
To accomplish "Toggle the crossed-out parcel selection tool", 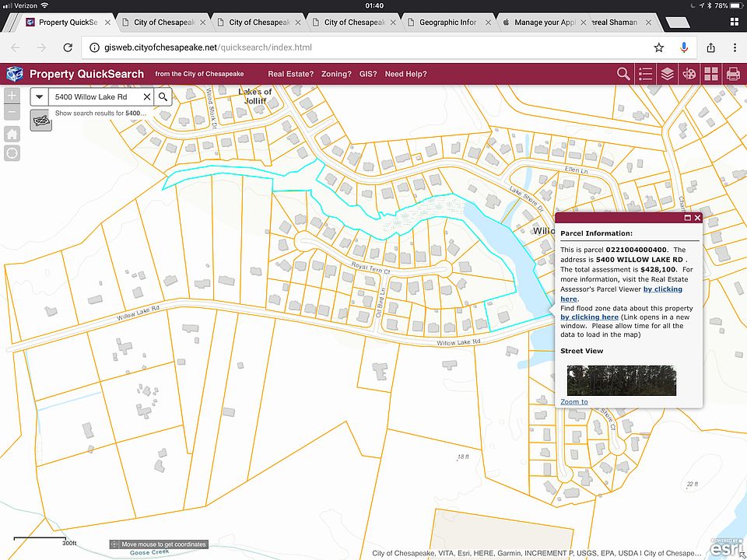I will pos(41,121).
